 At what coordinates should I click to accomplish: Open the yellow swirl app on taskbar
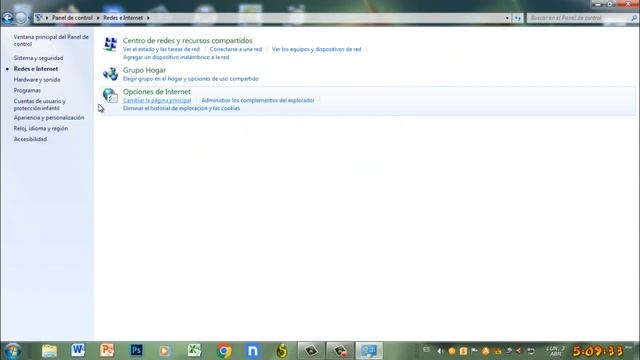[282, 351]
